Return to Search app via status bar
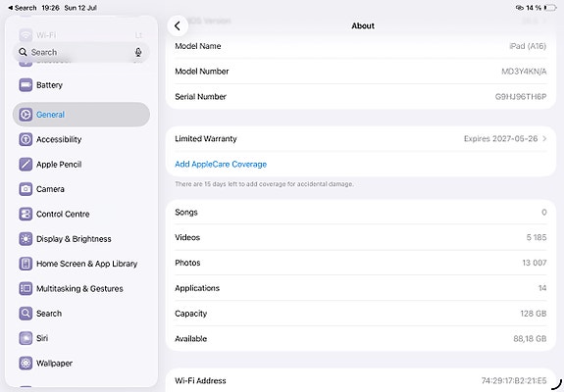This screenshot has height=392, width=564. (23, 8)
